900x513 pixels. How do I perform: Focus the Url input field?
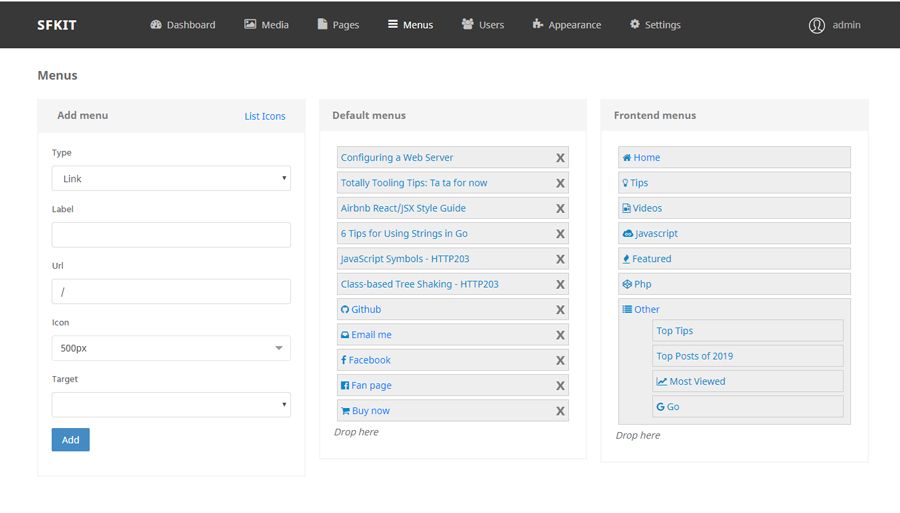[x=171, y=292]
